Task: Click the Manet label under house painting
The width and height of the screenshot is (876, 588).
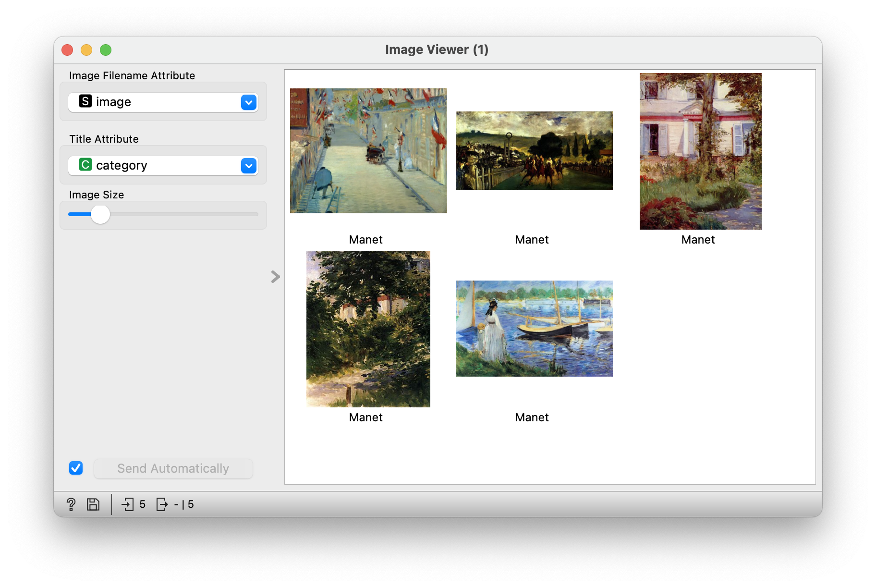Action: [x=698, y=240]
